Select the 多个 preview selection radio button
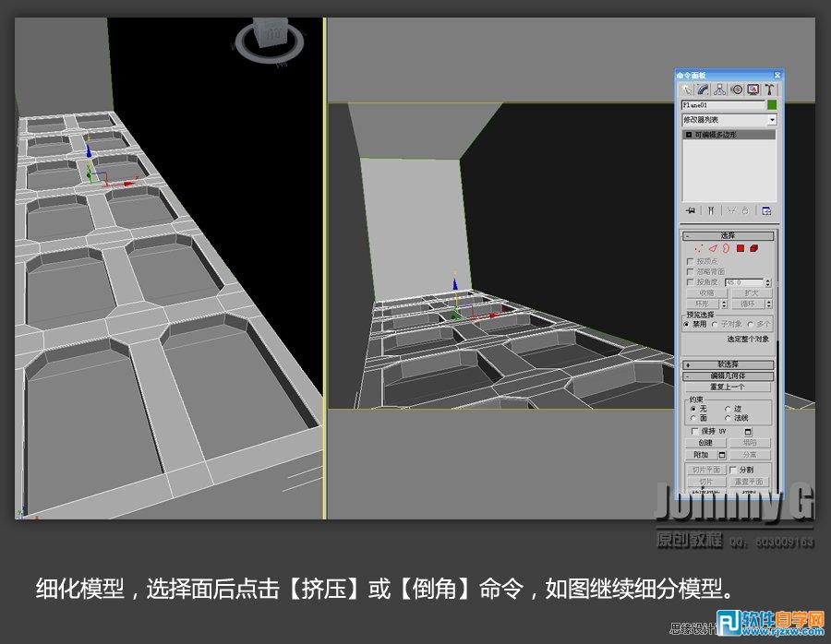This screenshot has width=831, height=644. 751,324
